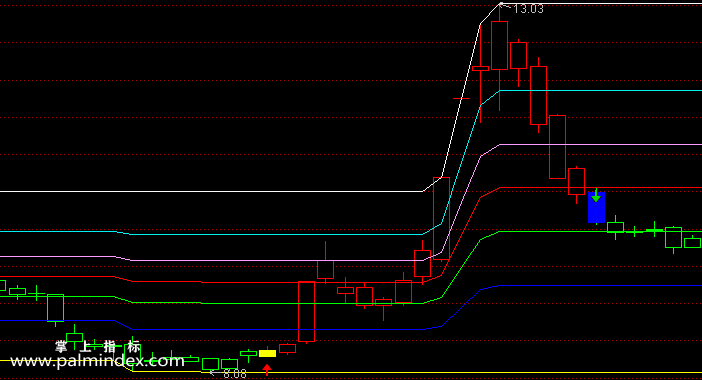Click the 8.08 low price label
Screen dimensions: 702x380
235,374
